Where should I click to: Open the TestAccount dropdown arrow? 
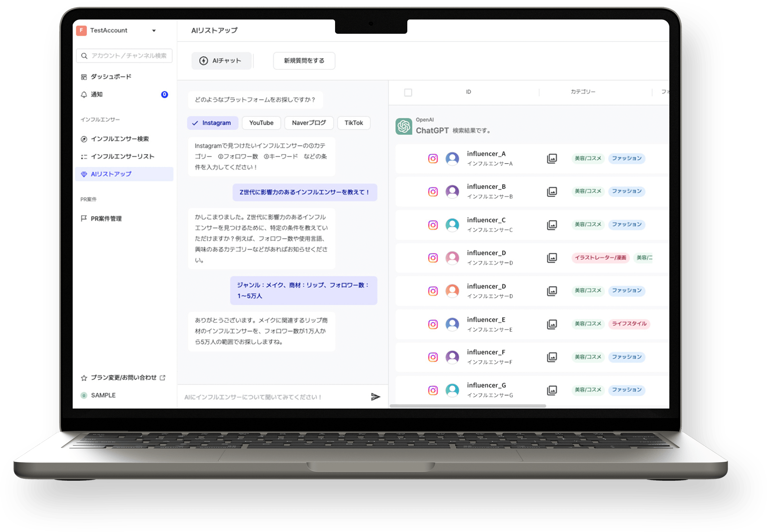pos(154,31)
